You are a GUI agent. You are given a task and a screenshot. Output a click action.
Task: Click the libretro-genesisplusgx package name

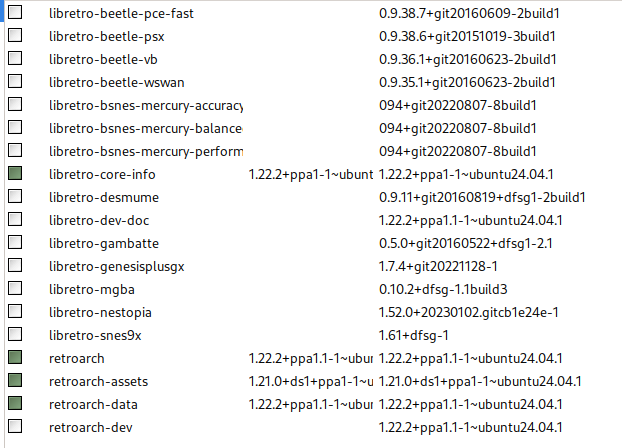pos(116,266)
